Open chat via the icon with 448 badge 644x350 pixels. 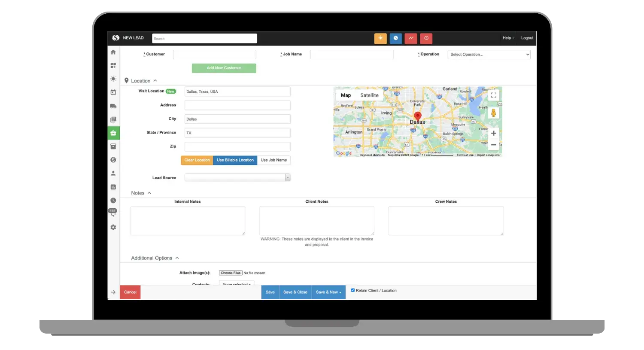(113, 212)
